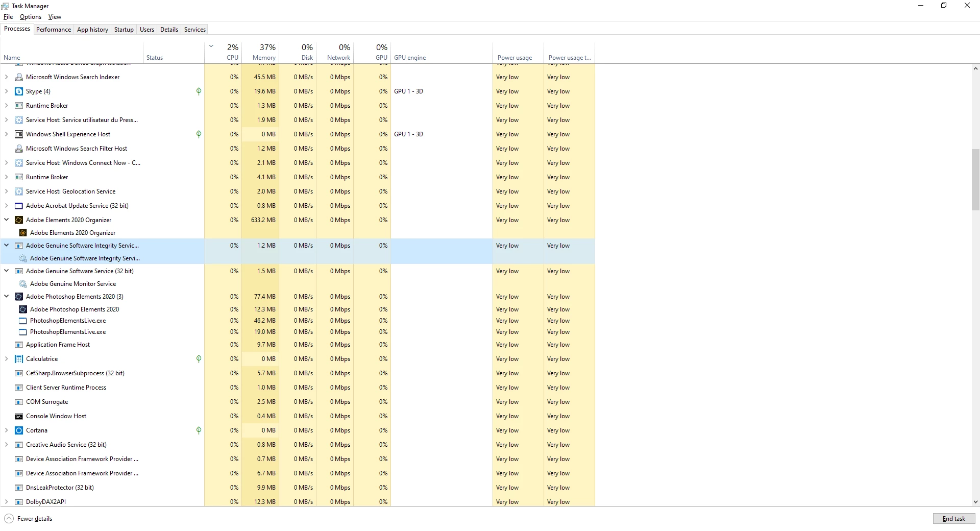
Task: Switch to the Users tab
Action: coord(147,30)
